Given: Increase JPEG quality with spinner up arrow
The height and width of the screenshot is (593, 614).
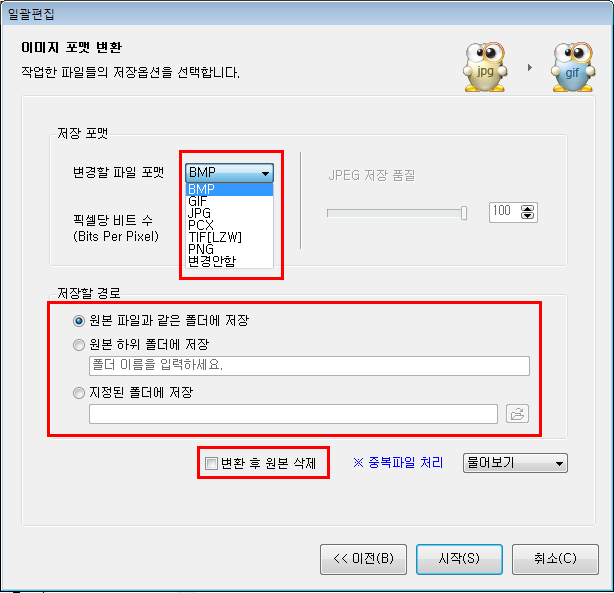Looking at the screenshot, I should 527,208.
